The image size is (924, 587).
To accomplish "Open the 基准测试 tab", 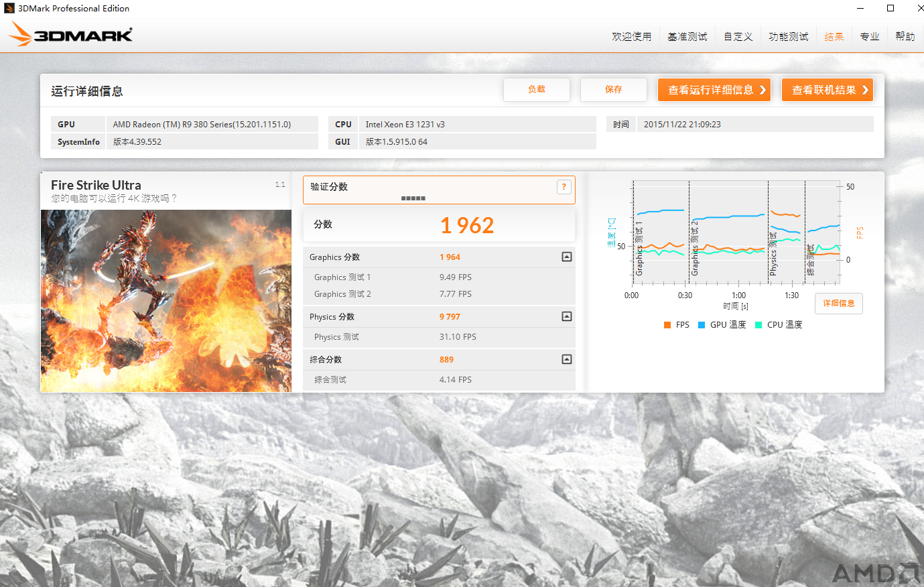I will pyautogui.click(x=687, y=36).
